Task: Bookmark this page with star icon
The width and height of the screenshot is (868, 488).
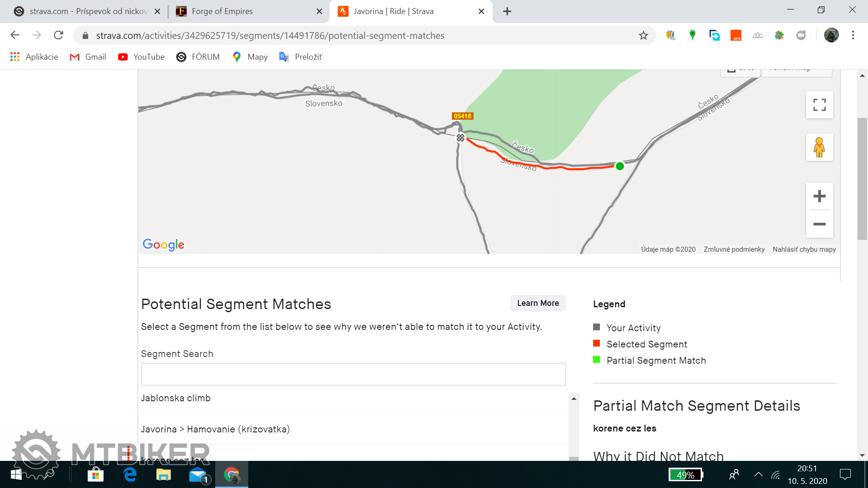Action: (x=643, y=35)
